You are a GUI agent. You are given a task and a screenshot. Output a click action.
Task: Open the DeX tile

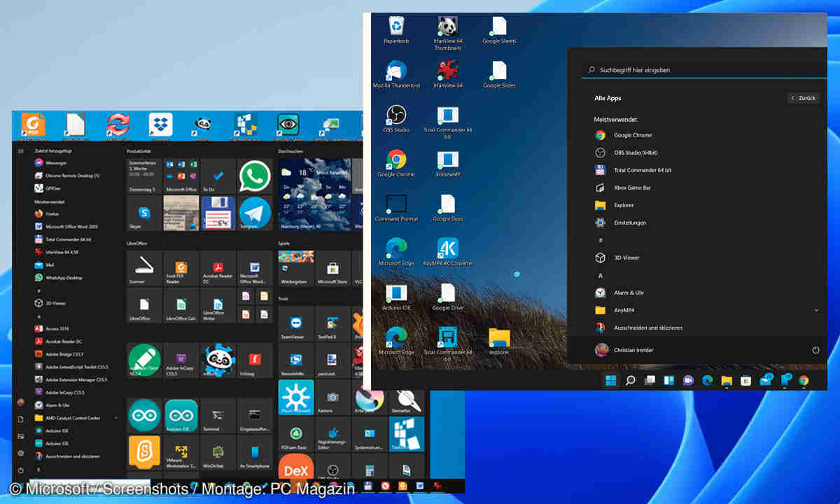(296, 470)
